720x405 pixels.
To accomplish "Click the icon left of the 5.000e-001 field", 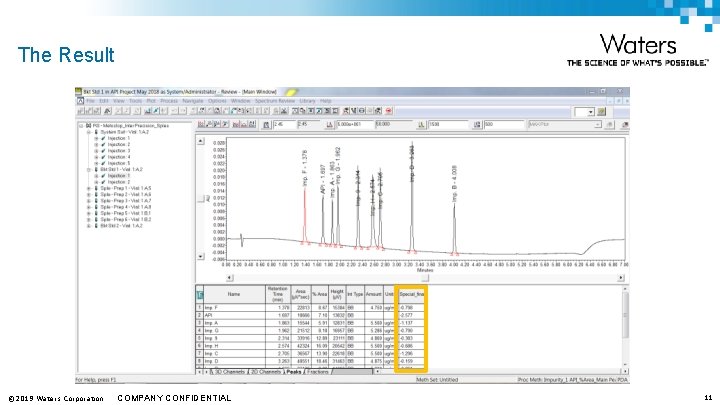I will [329, 124].
